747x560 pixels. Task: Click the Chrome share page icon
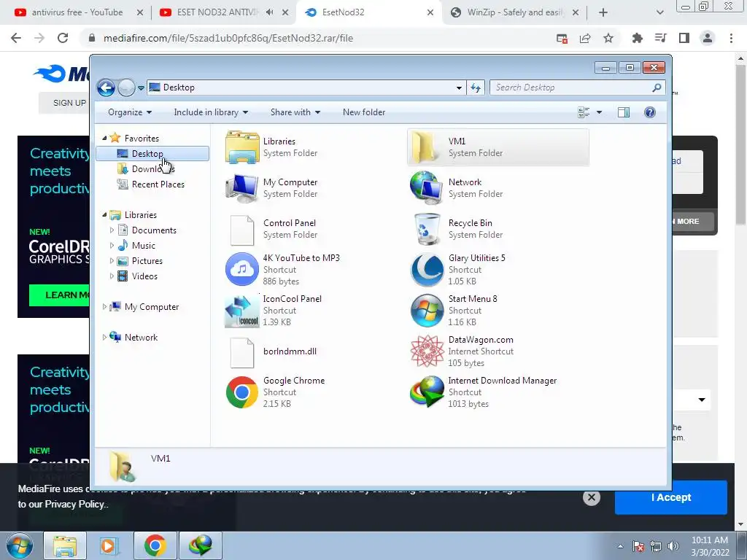(x=585, y=38)
